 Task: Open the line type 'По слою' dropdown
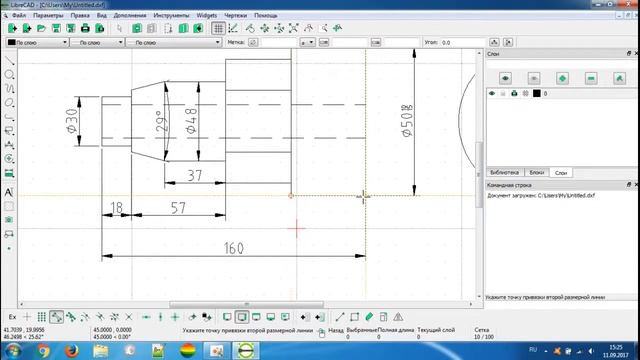coord(173,42)
